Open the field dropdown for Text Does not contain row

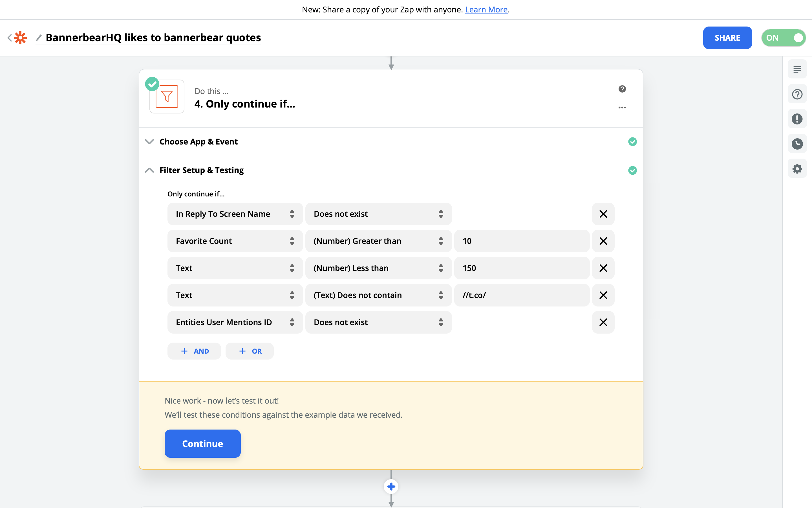[x=235, y=295]
